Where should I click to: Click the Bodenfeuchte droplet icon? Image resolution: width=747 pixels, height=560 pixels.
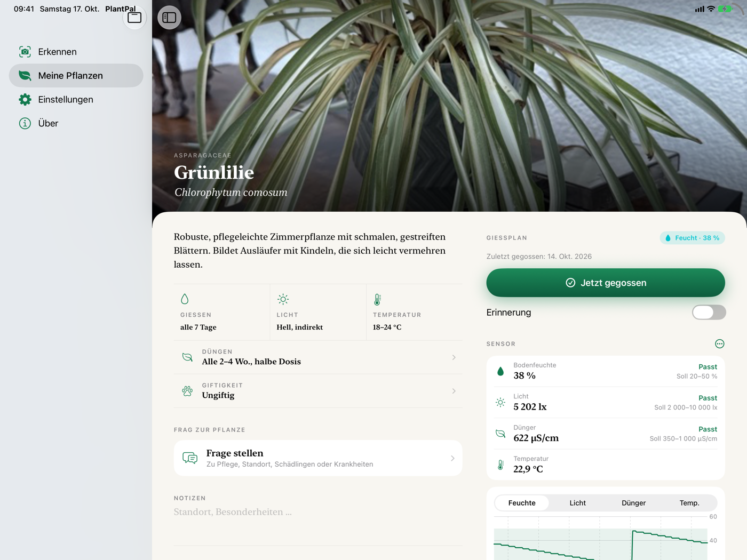500,371
